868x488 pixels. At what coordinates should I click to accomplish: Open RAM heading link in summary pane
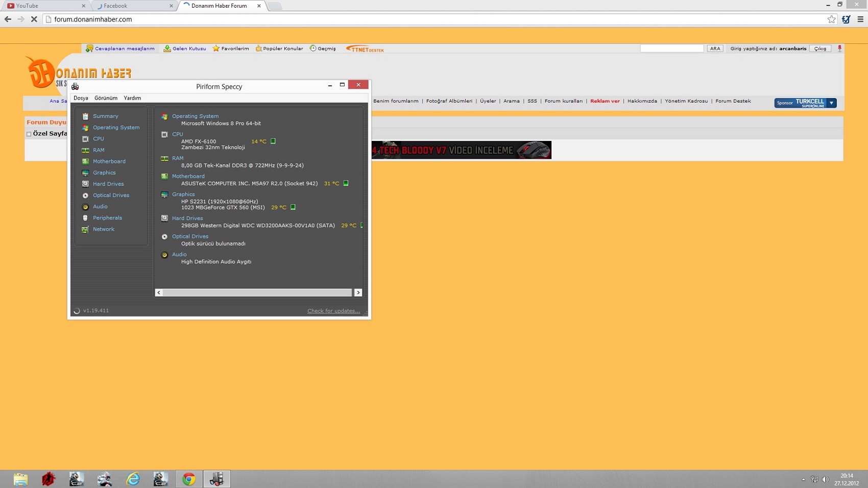click(178, 158)
